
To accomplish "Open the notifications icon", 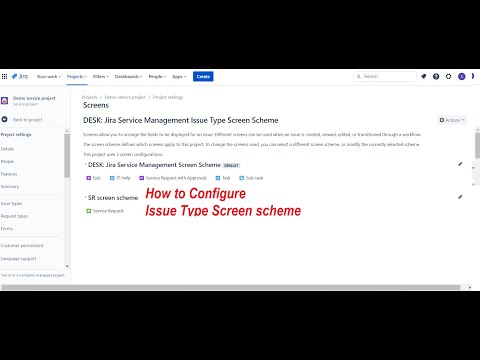I will (x=424, y=76).
